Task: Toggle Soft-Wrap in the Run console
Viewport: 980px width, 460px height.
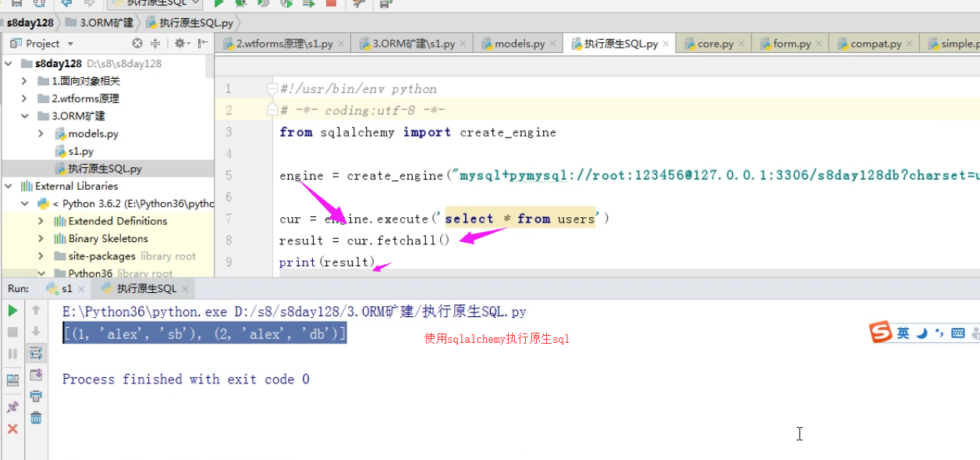Action: tap(36, 354)
